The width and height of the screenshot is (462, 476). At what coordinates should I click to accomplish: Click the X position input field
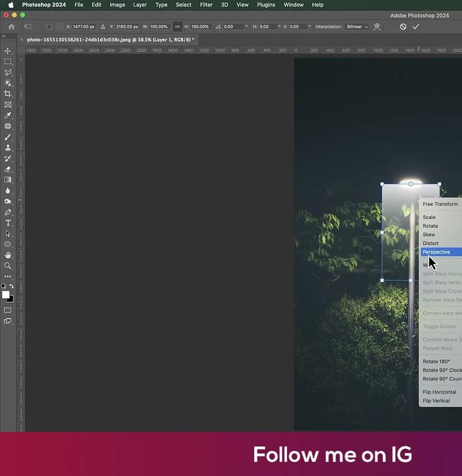point(82,27)
